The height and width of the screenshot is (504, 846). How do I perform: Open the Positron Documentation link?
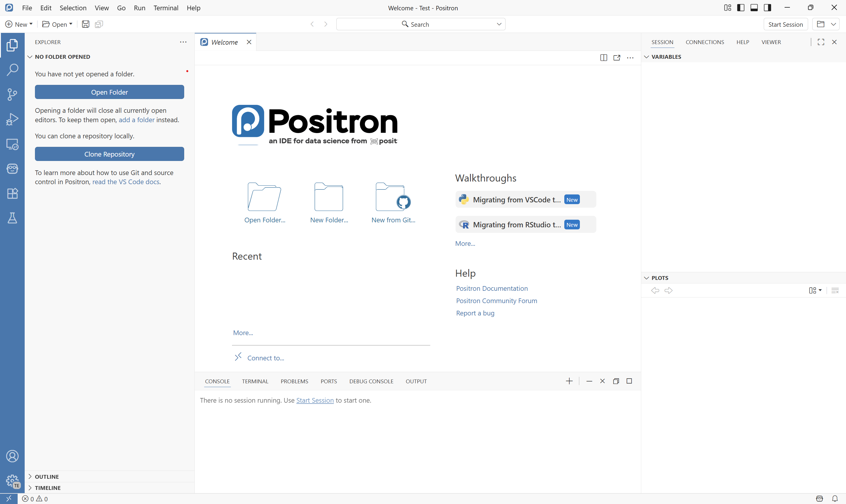tap(491, 288)
